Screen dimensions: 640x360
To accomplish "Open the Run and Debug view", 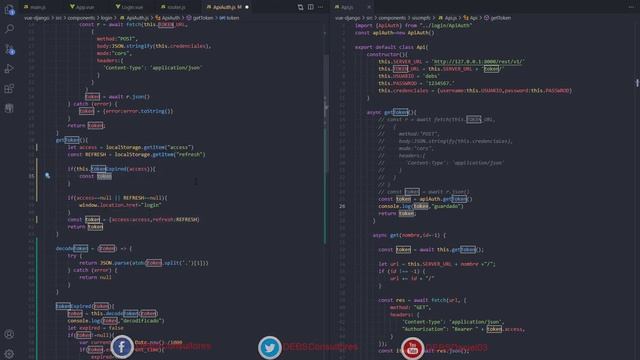I will [9, 69].
